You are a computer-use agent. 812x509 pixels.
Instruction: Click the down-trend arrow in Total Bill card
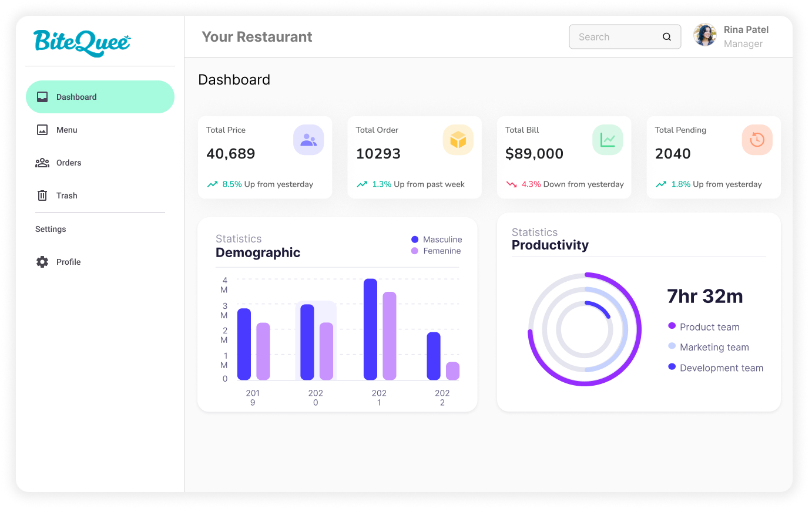512,184
